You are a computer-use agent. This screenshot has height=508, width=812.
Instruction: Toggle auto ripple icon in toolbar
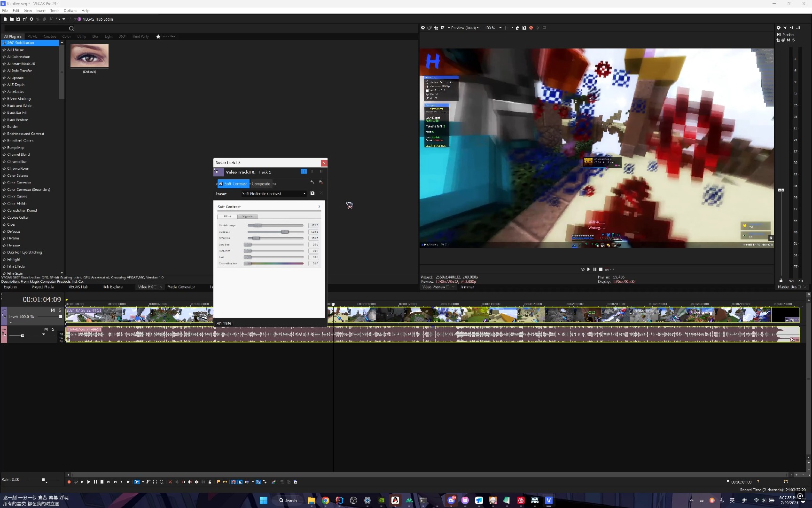click(x=247, y=482)
